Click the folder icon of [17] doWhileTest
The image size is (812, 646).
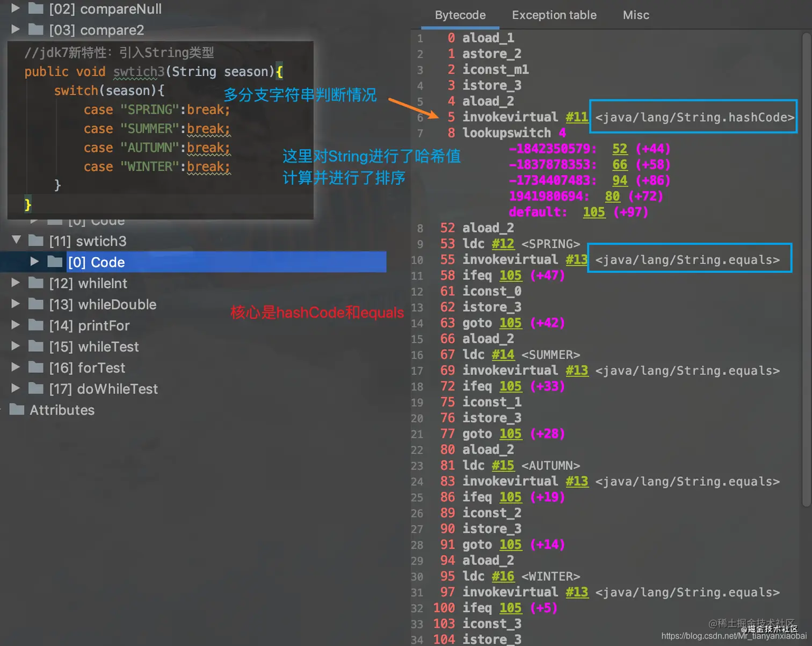click(x=35, y=388)
